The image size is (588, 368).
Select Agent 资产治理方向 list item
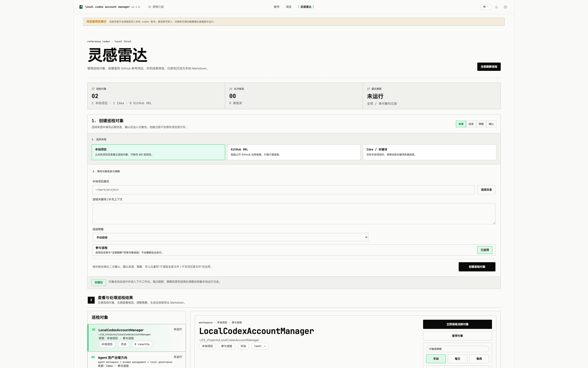[137, 360]
